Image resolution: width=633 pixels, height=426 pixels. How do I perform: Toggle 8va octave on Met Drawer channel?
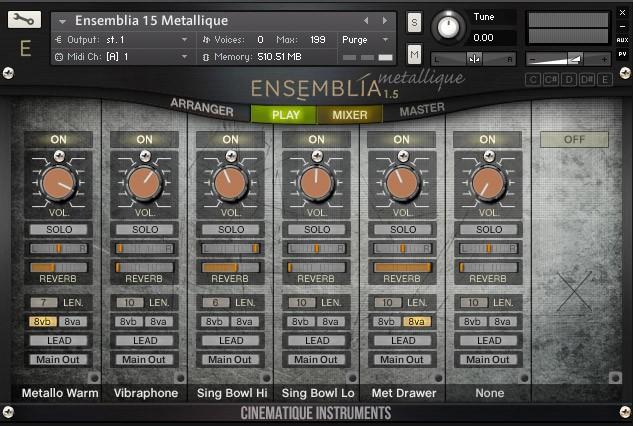(417, 321)
